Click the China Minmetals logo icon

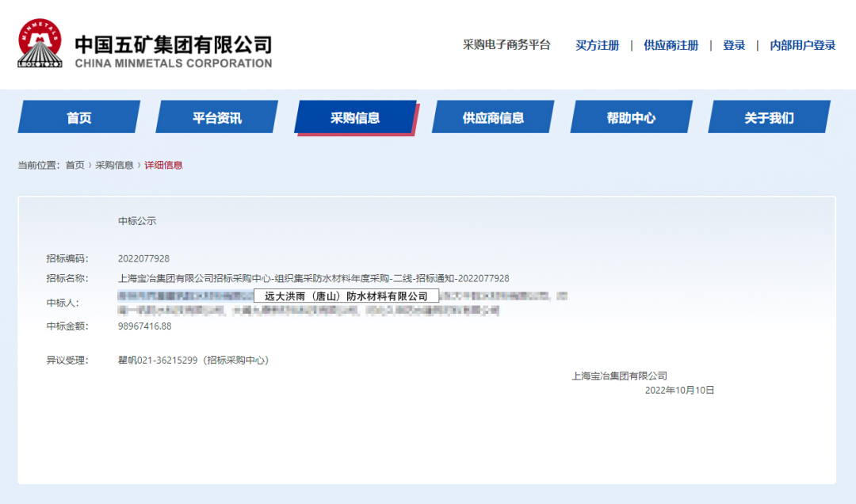click(x=40, y=44)
